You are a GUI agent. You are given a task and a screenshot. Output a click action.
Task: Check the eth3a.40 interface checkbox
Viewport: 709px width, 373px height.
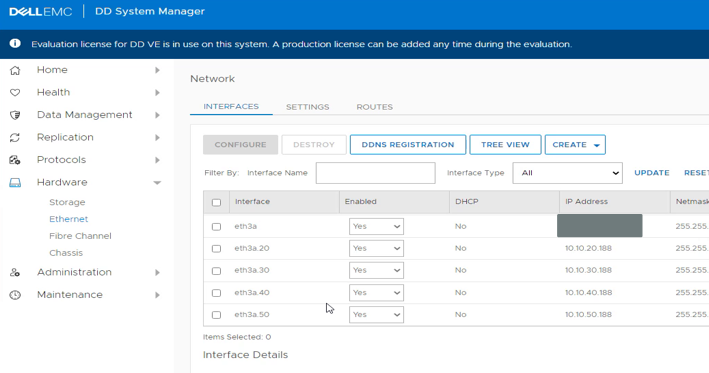point(217,293)
